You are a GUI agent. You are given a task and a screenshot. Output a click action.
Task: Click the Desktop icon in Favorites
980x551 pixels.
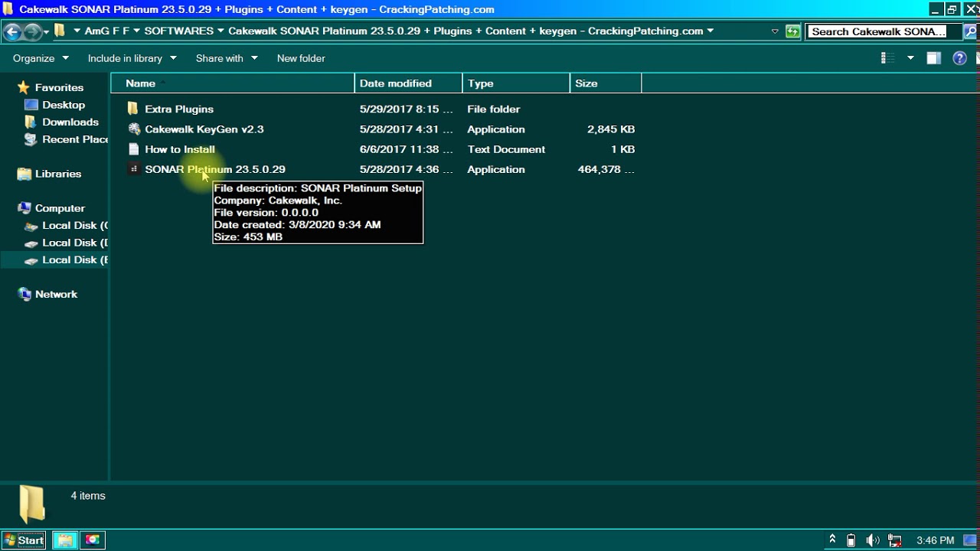[31, 105]
